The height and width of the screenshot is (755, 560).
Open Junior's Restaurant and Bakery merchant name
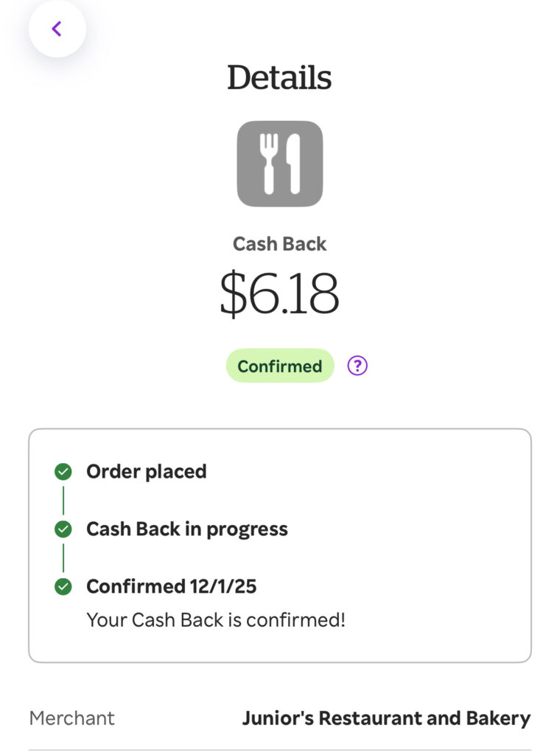click(x=386, y=718)
